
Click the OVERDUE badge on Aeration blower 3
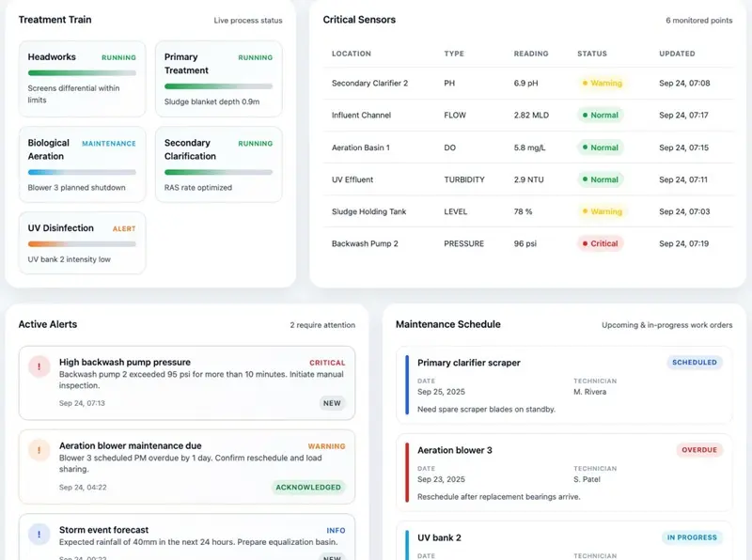(699, 450)
